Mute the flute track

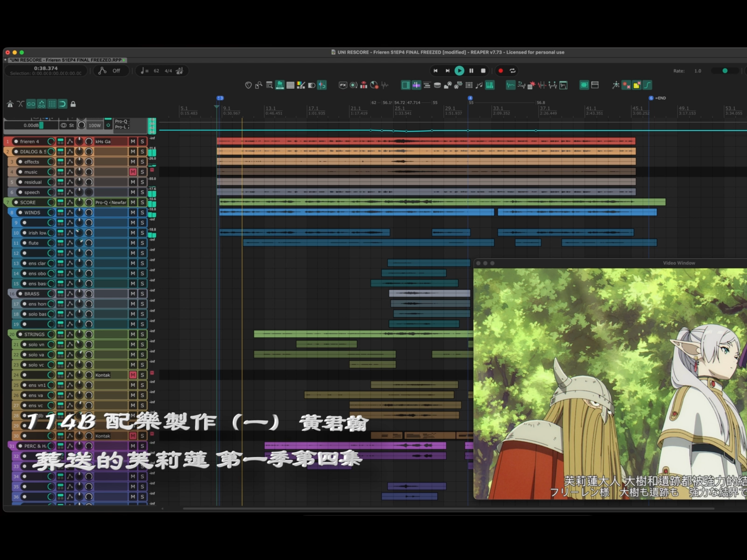click(133, 243)
